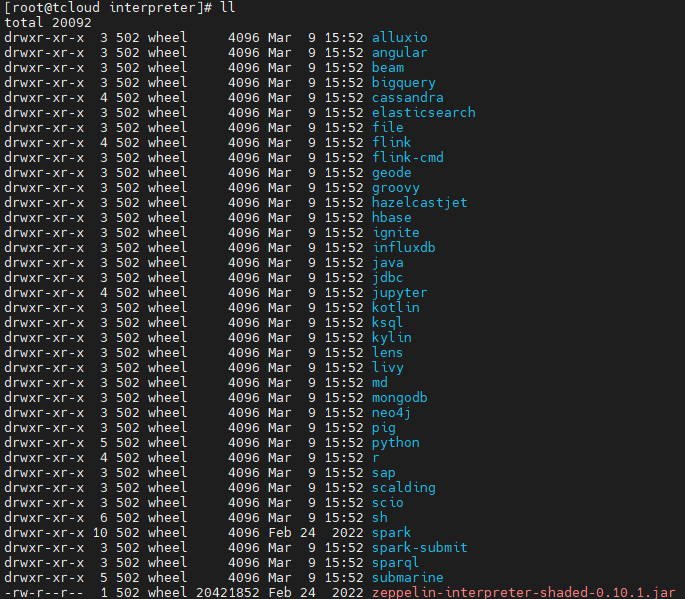Click the hazelcastjet directory entry
This screenshot has width=685, height=599.
[419, 202]
